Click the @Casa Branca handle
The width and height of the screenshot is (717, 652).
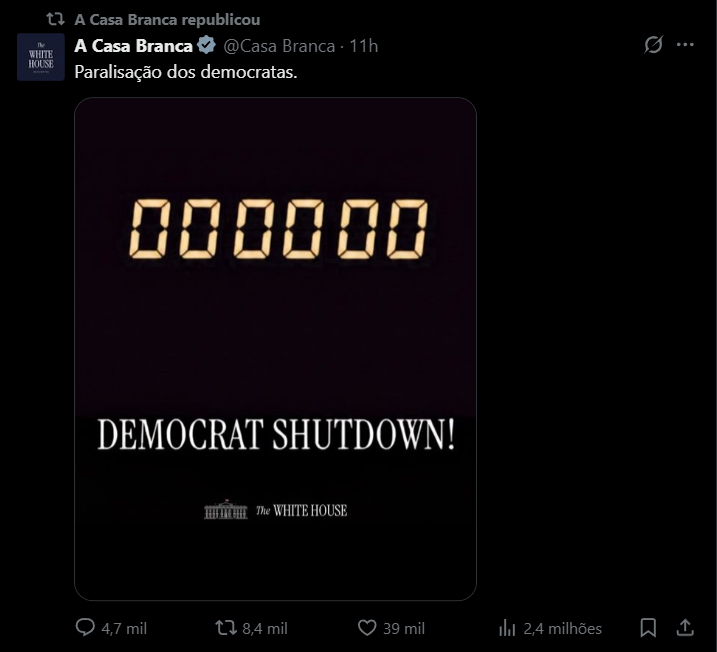(278, 46)
